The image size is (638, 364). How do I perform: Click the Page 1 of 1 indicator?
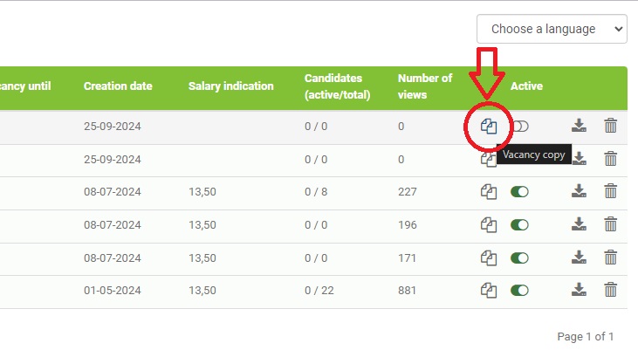tap(585, 336)
